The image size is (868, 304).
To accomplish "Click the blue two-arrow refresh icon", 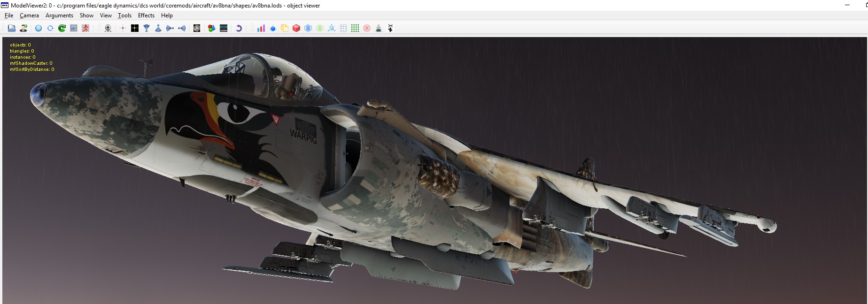I will coord(50,28).
